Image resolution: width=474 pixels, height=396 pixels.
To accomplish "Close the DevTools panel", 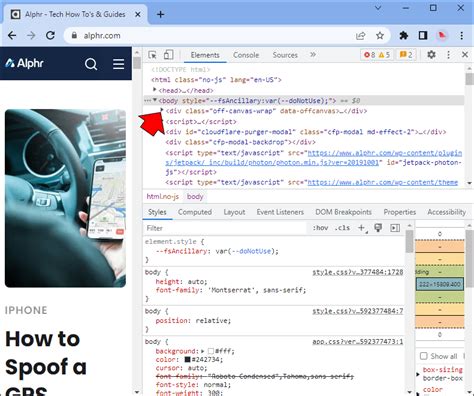I will pos(465,54).
